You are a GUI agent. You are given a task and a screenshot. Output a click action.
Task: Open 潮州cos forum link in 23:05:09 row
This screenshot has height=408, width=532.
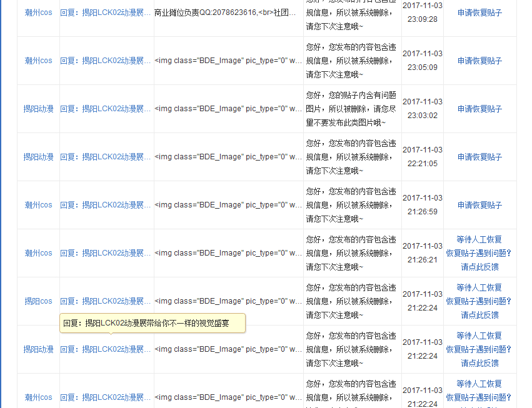38,61
